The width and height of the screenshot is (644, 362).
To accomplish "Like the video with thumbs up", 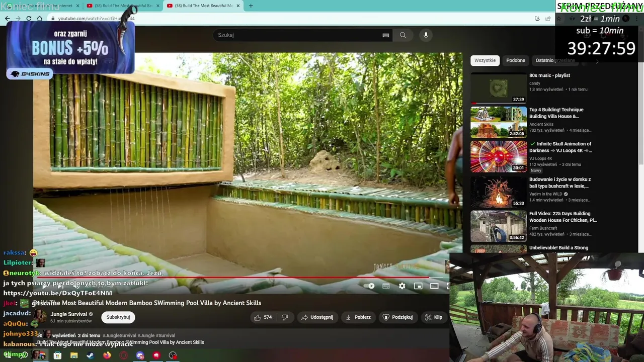I will 258,317.
